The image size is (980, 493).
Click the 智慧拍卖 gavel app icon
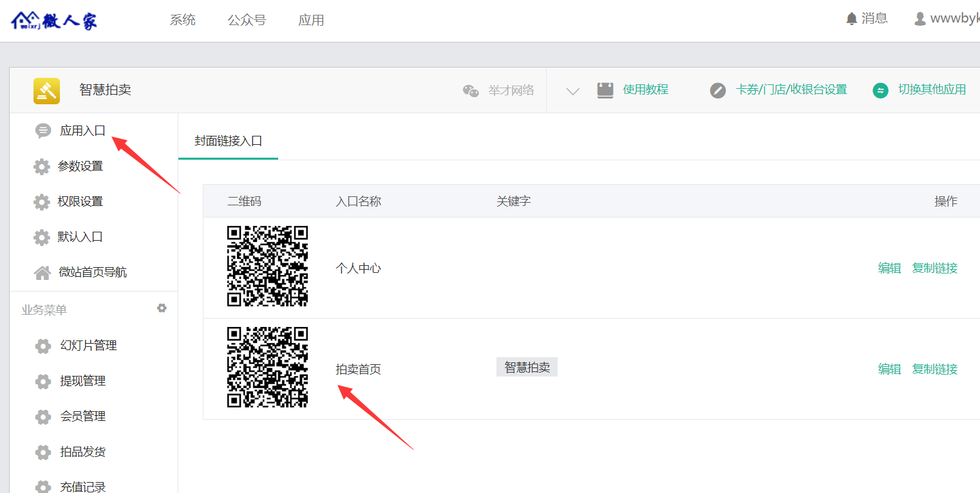(47, 91)
